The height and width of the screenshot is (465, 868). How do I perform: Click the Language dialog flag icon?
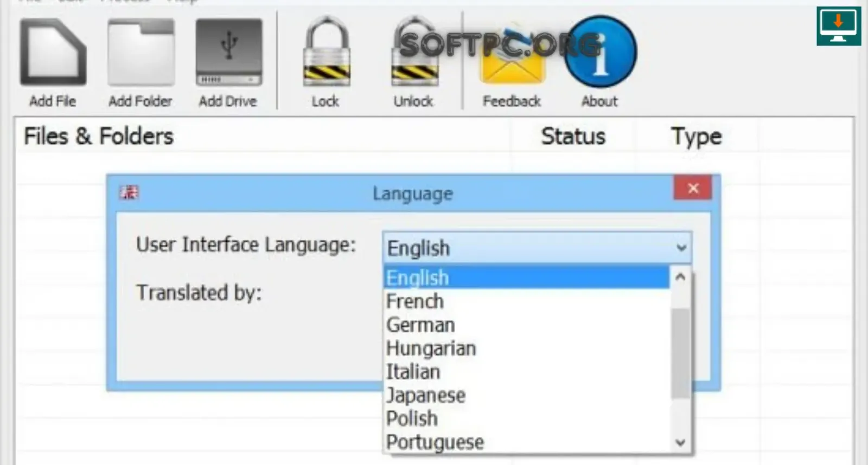click(x=129, y=192)
